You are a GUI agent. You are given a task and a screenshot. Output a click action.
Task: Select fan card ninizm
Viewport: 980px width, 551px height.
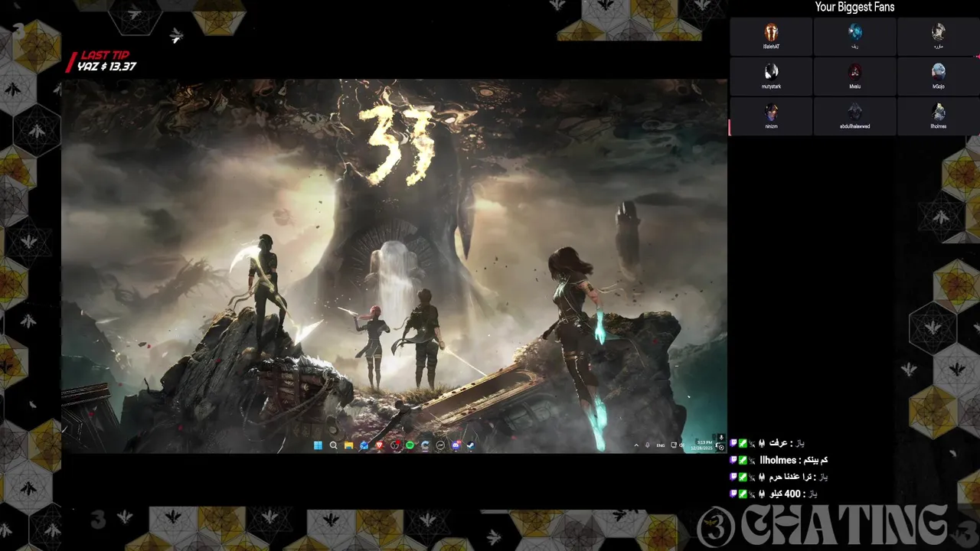click(x=771, y=116)
